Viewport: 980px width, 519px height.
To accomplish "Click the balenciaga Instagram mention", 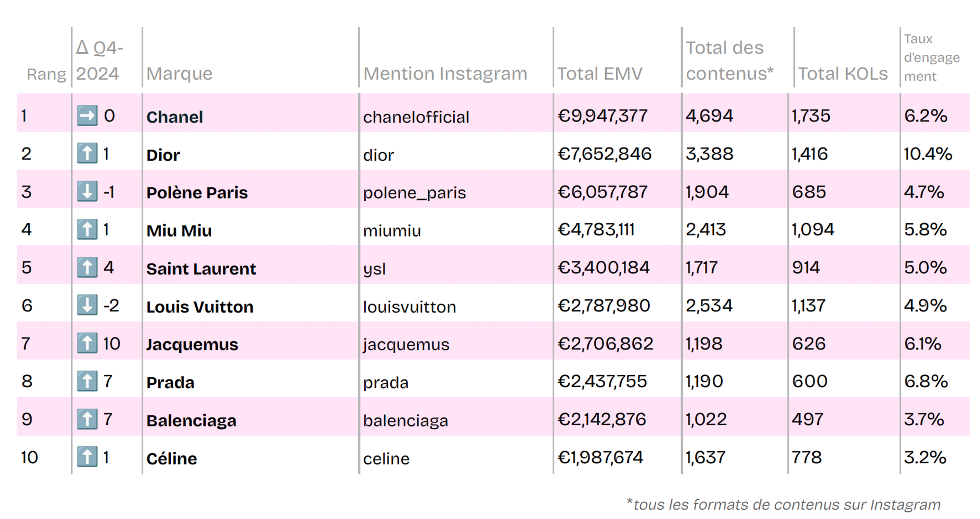I will (406, 420).
